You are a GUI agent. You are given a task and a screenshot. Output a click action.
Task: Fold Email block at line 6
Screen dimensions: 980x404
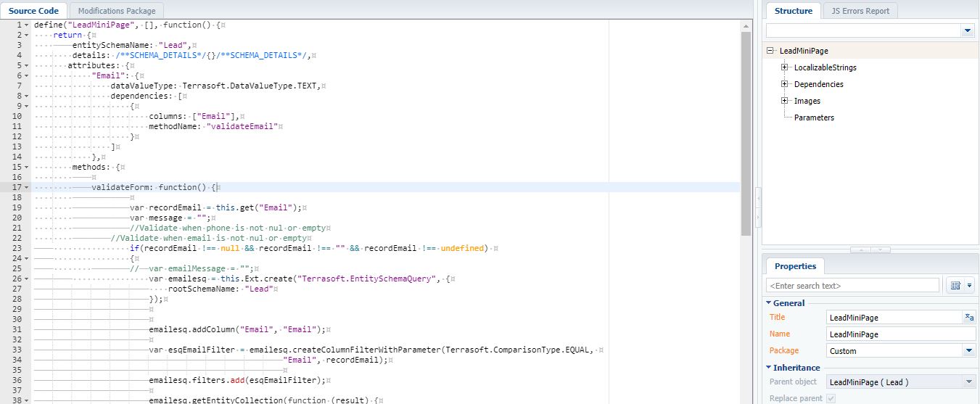27,75
